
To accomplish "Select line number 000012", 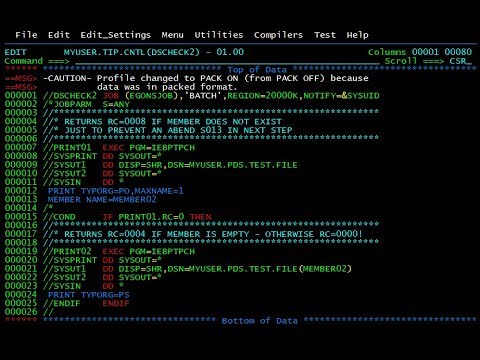I will point(21,191).
